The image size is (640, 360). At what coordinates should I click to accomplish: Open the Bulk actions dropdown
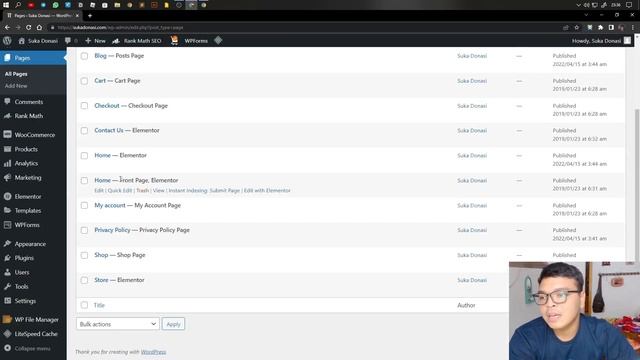[118, 324]
